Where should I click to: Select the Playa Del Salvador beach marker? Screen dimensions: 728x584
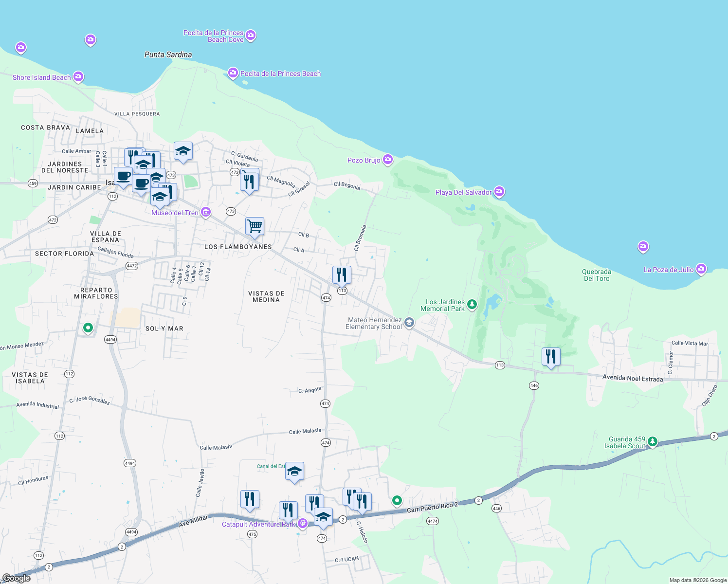click(499, 191)
